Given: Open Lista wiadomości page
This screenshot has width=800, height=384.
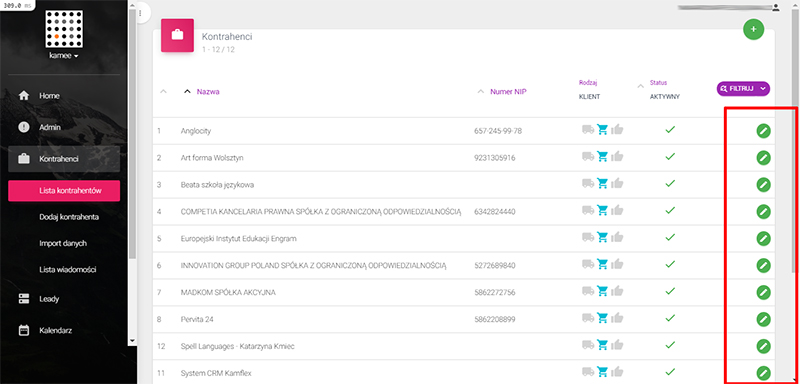Looking at the screenshot, I should [x=68, y=270].
